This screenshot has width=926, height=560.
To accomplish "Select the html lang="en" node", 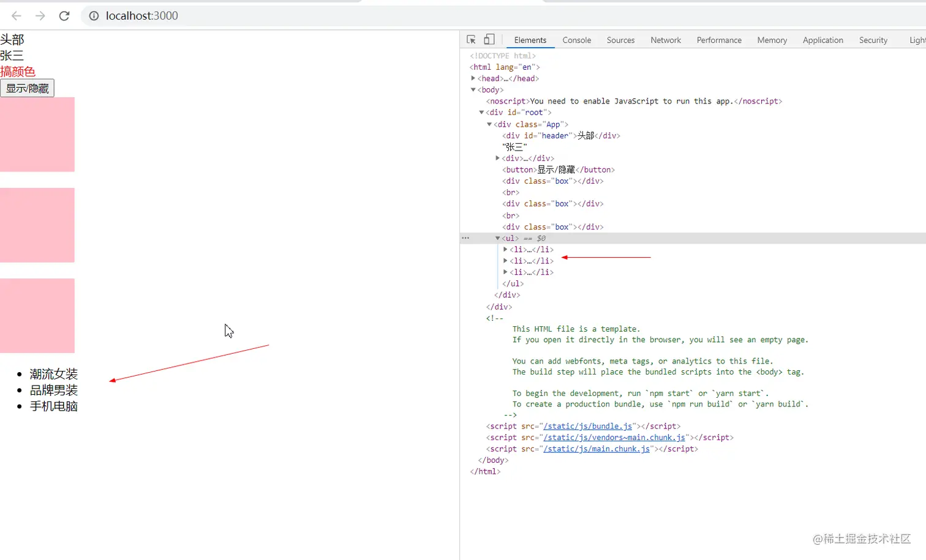I will [x=505, y=67].
